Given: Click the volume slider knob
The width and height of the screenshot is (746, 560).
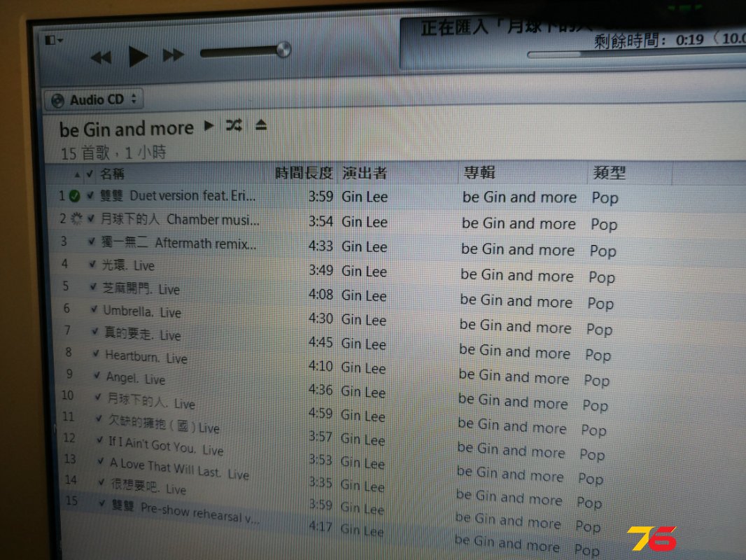Looking at the screenshot, I should click(x=283, y=50).
